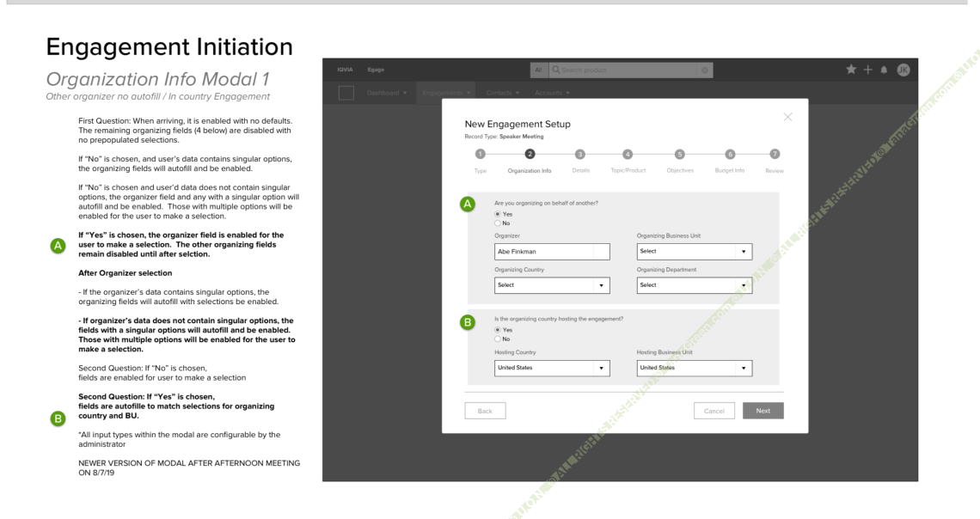Select Yes for organizing country hosting

[x=498, y=330]
